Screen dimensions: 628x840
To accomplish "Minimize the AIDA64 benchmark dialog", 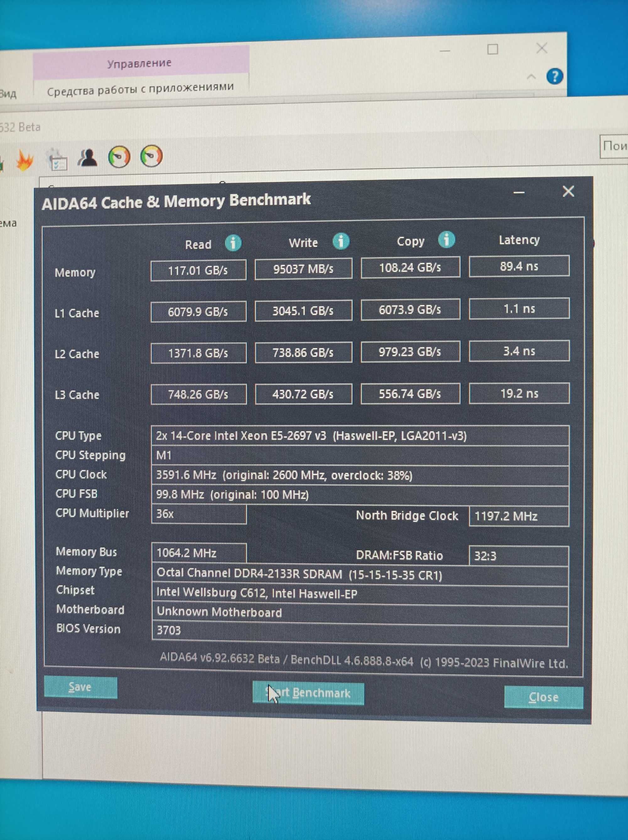I will point(519,193).
